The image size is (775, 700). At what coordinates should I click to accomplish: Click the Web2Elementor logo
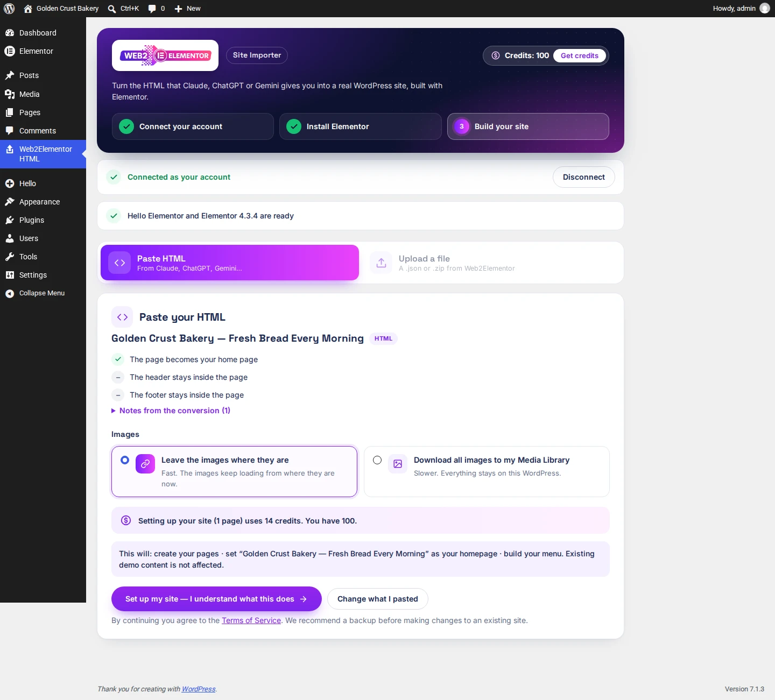[x=165, y=55]
